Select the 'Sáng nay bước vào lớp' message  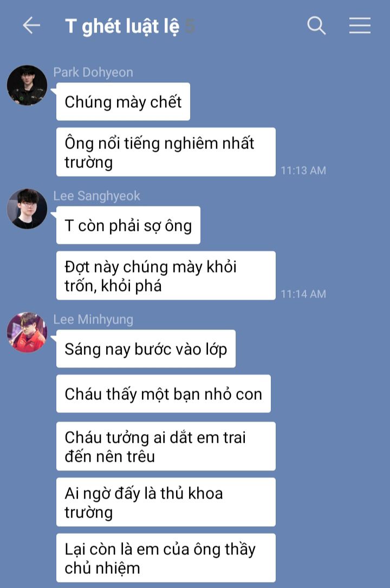pos(146,349)
